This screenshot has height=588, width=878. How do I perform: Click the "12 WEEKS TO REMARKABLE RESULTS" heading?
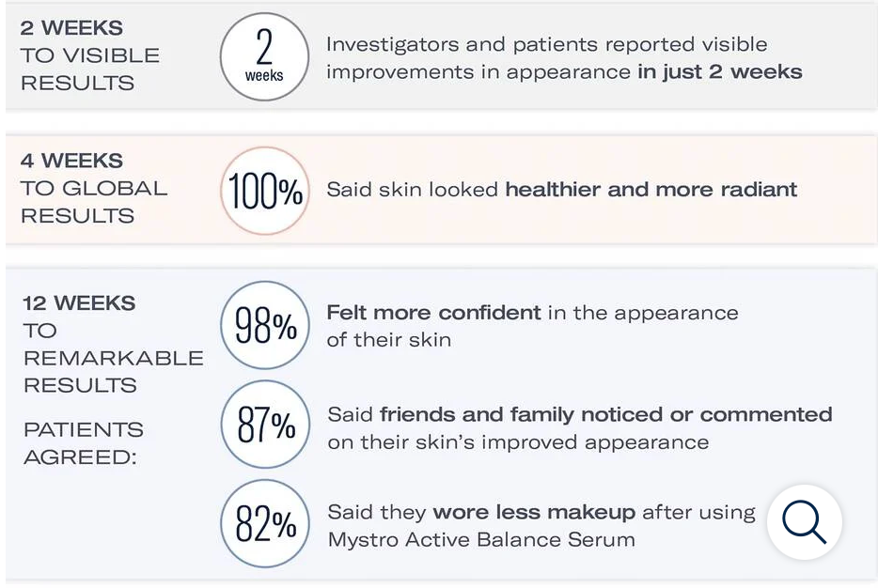point(113,344)
